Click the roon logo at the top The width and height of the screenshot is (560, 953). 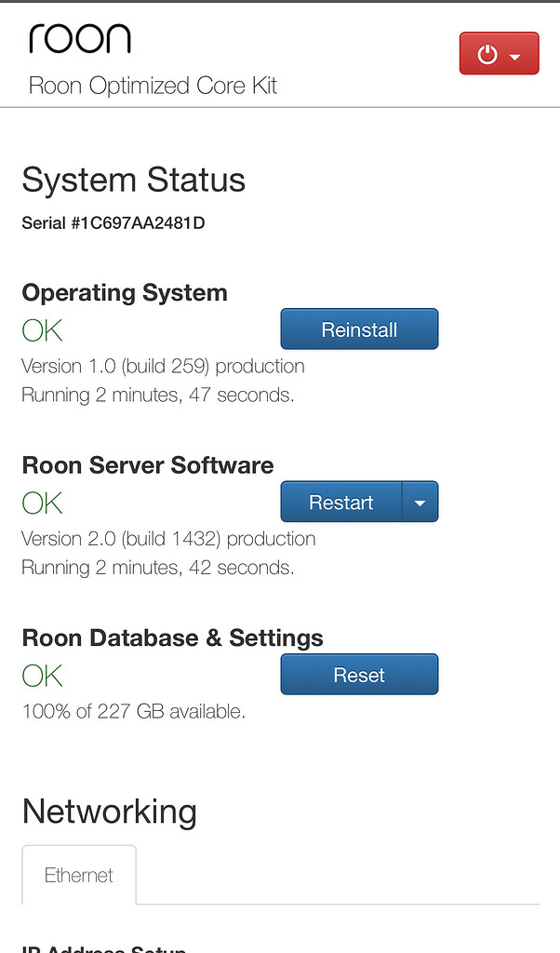[x=80, y=39]
